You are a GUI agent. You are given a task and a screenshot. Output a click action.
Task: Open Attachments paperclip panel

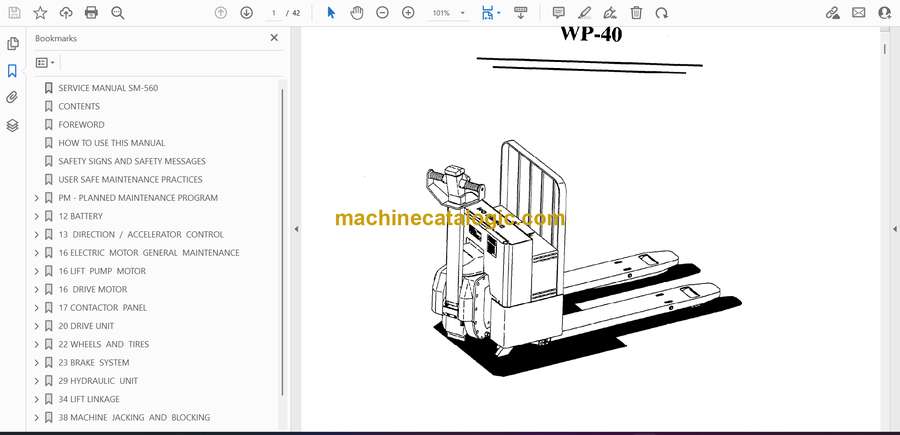point(12,98)
